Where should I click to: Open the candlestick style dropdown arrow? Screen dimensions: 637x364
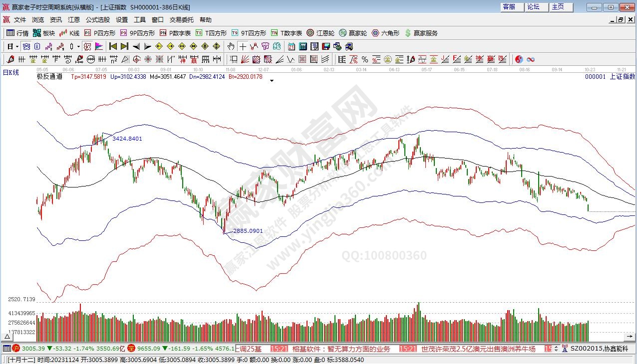pyautogui.click(x=78, y=46)
